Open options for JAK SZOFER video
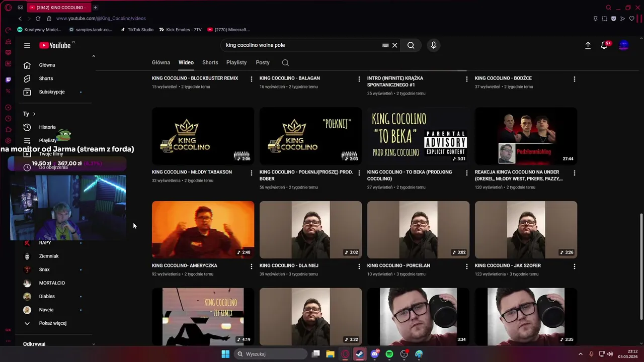The height and width of the screenshot is (362, 644). point(574,266)
